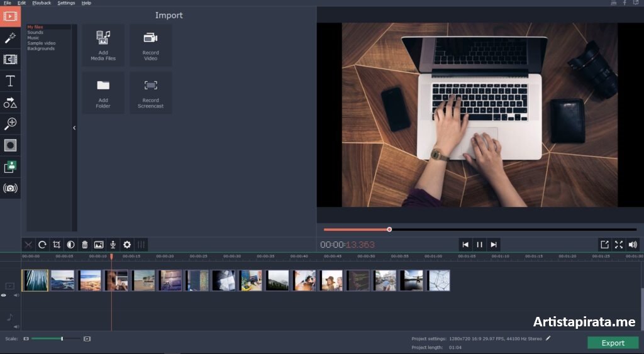
Task: Select the two women with sunglasses clip
Action: click(331, 280)
